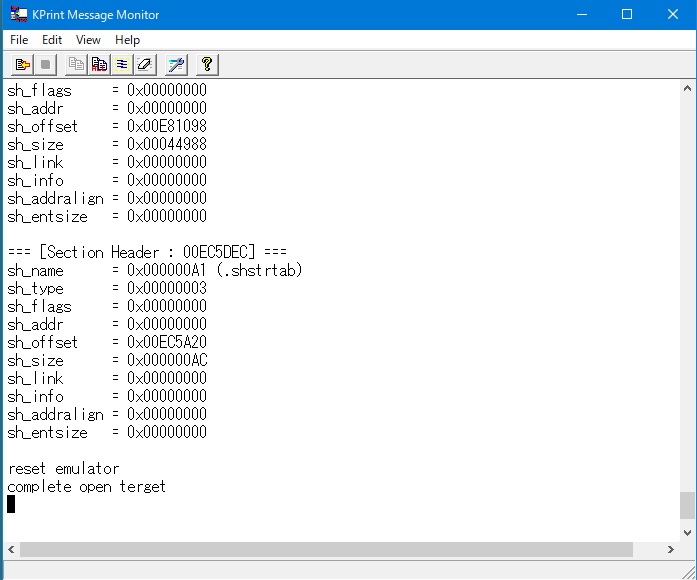Open the Help menu
This screenshot has height=580, width=697.
pos(128,40)
